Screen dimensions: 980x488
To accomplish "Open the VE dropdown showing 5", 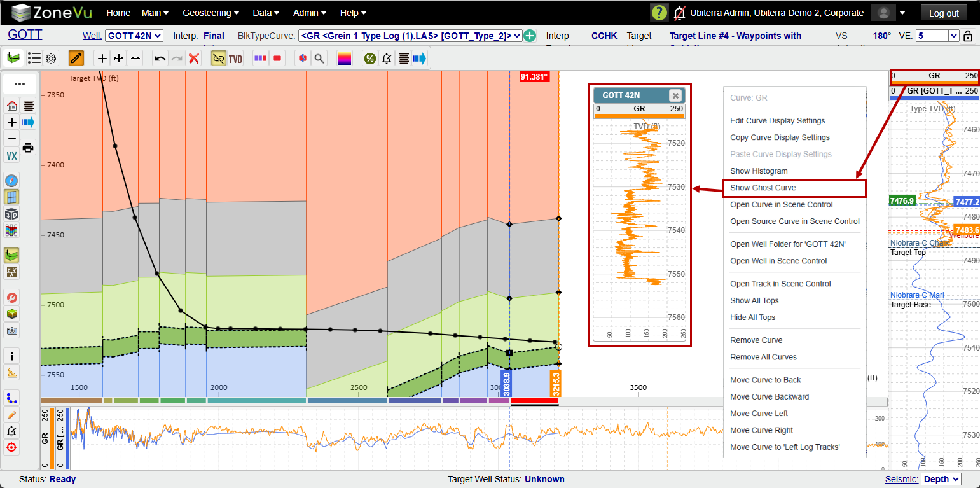I will (937, 36).
